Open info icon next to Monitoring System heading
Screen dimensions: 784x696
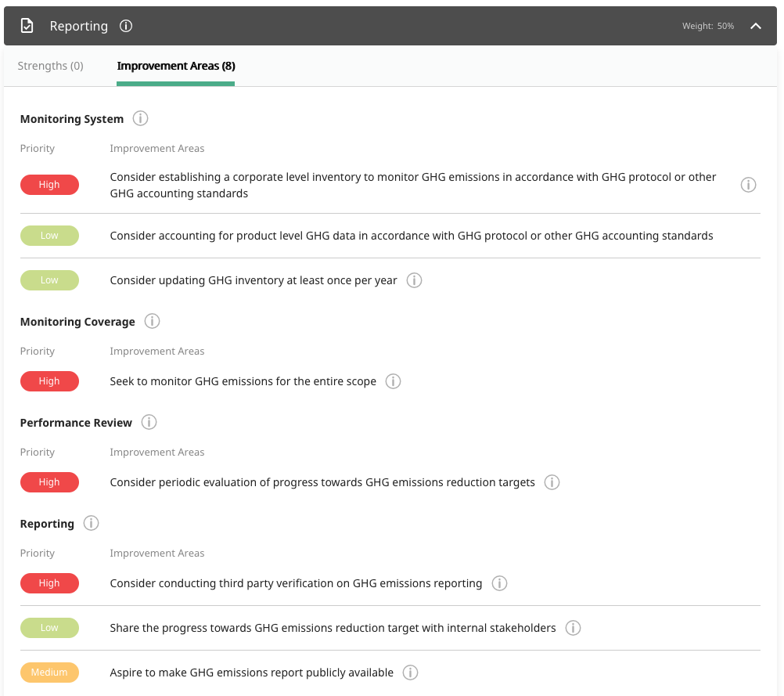pos(140,119)
